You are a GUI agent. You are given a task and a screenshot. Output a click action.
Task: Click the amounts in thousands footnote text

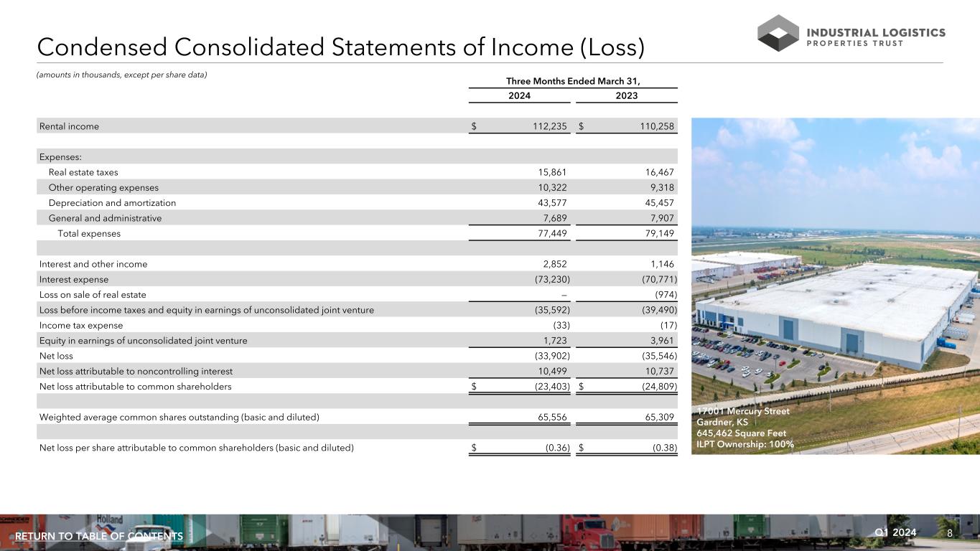[121, 75]
